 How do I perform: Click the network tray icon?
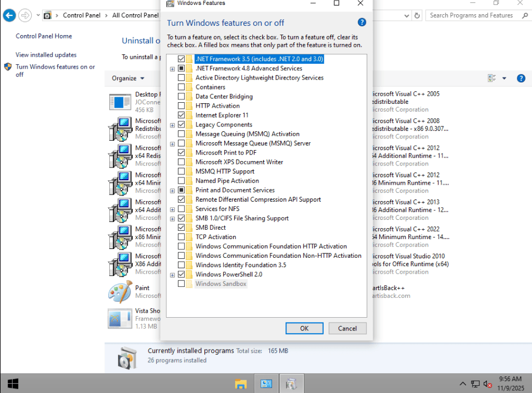[x=475, y=384]
